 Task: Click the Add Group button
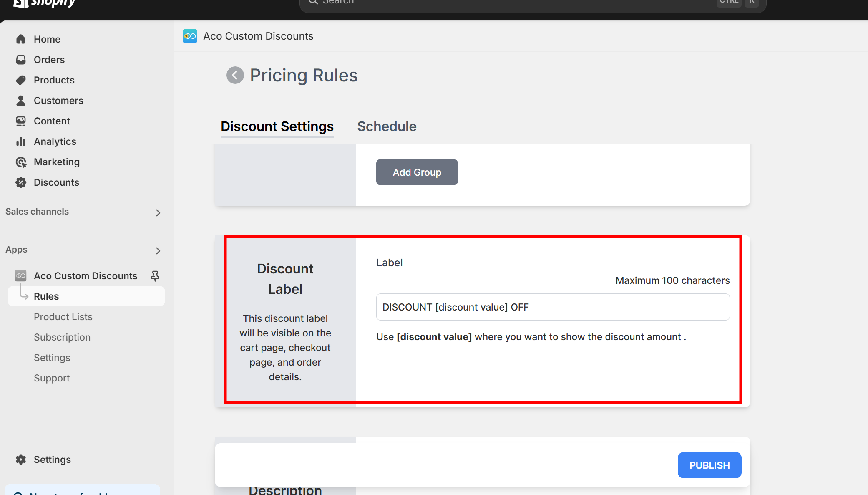click(x=417, y=172)
